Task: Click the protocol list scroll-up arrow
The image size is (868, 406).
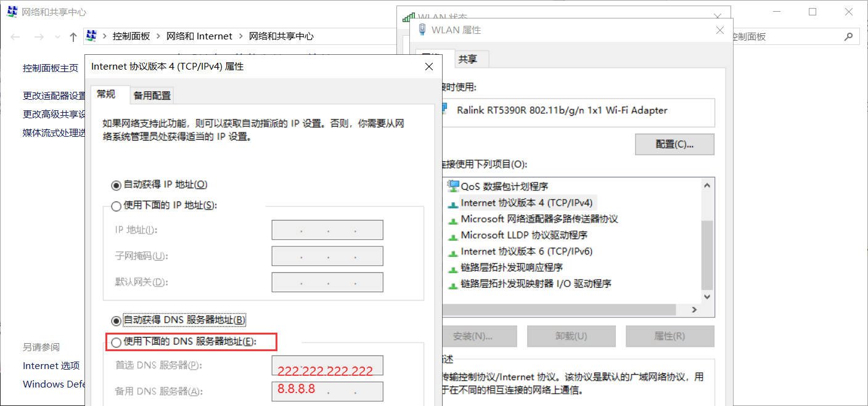Action: tap(707, 185)
